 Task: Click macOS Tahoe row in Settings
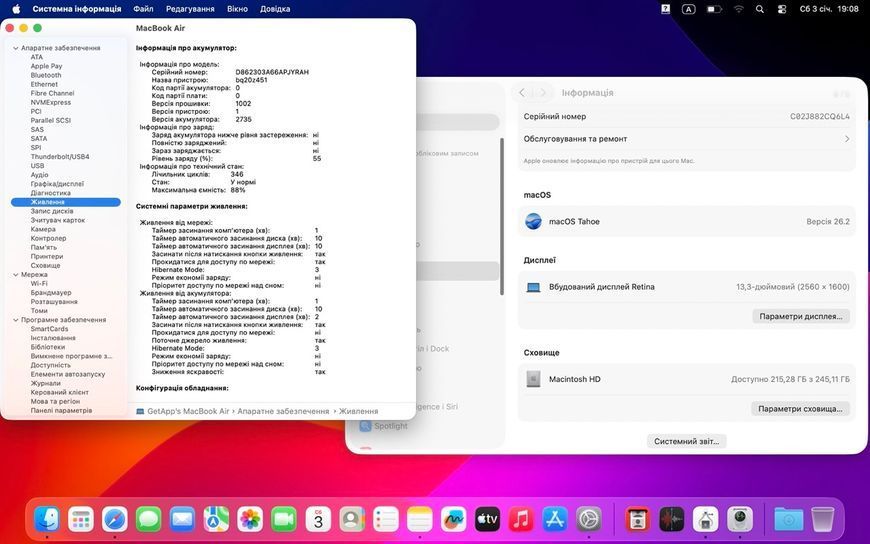coord(686,221)
